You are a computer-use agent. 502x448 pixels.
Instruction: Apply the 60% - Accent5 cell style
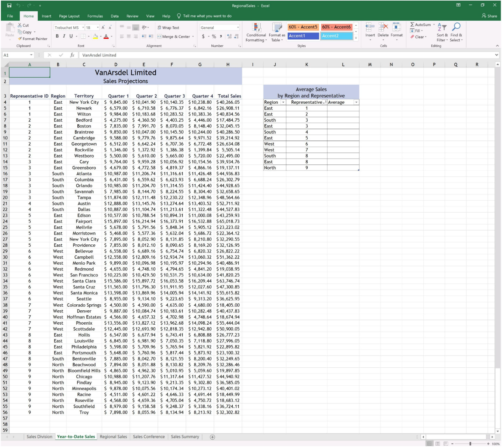tap(303, 27)
